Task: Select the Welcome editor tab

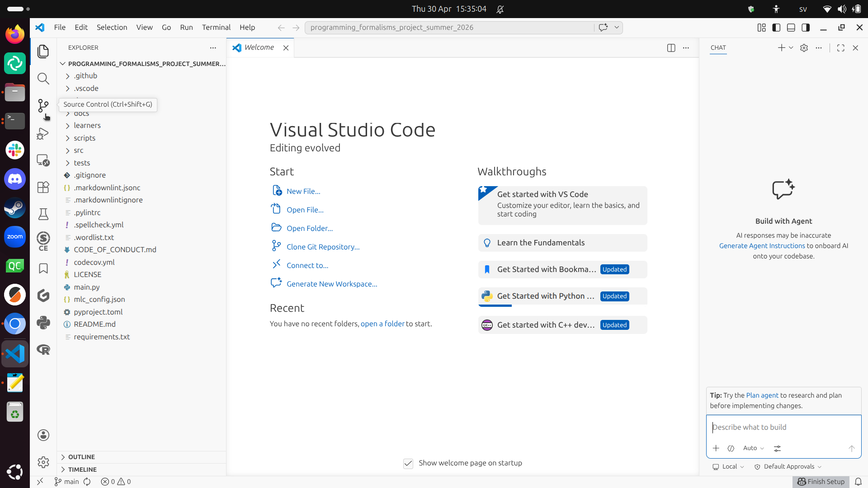Action: [x=259, y=48]
